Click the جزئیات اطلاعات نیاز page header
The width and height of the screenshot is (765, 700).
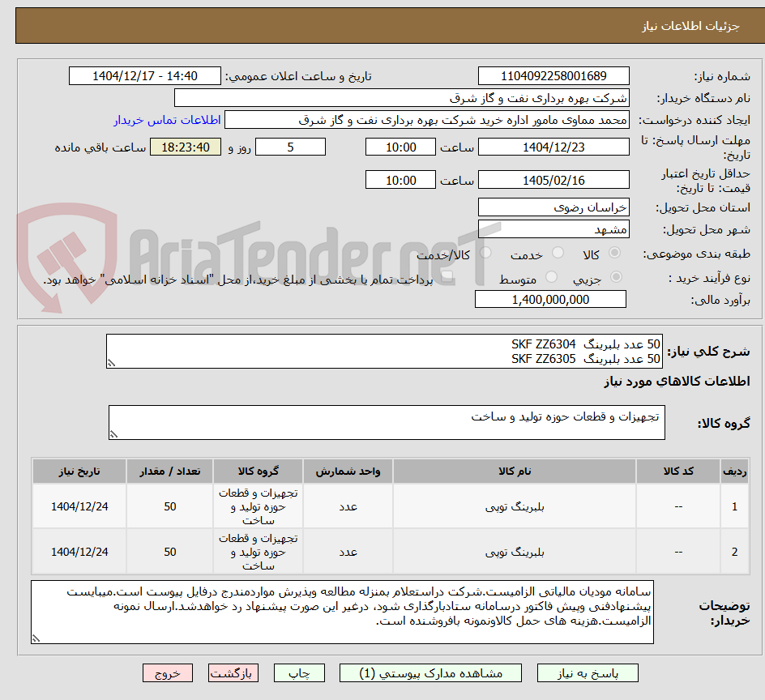pyautogui.click(x=690, y=26)
